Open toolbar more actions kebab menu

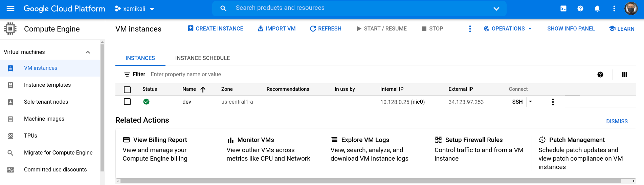(470, 29)
